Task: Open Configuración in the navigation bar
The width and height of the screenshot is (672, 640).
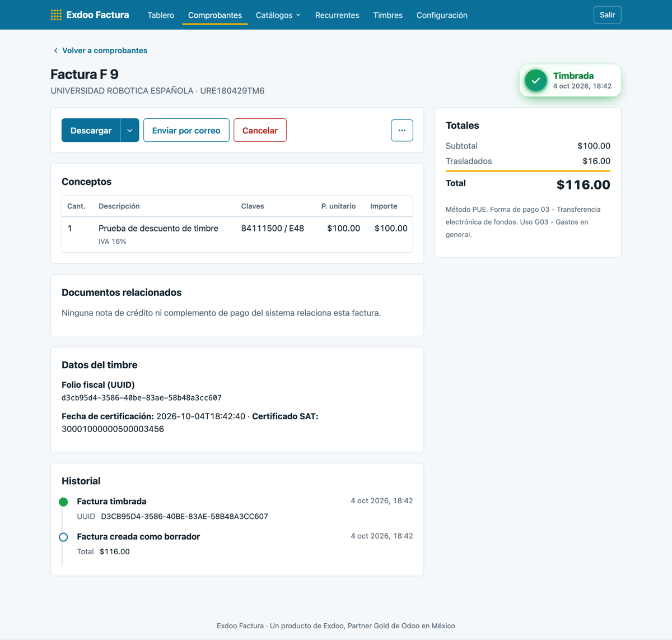Action: [442, 15]
